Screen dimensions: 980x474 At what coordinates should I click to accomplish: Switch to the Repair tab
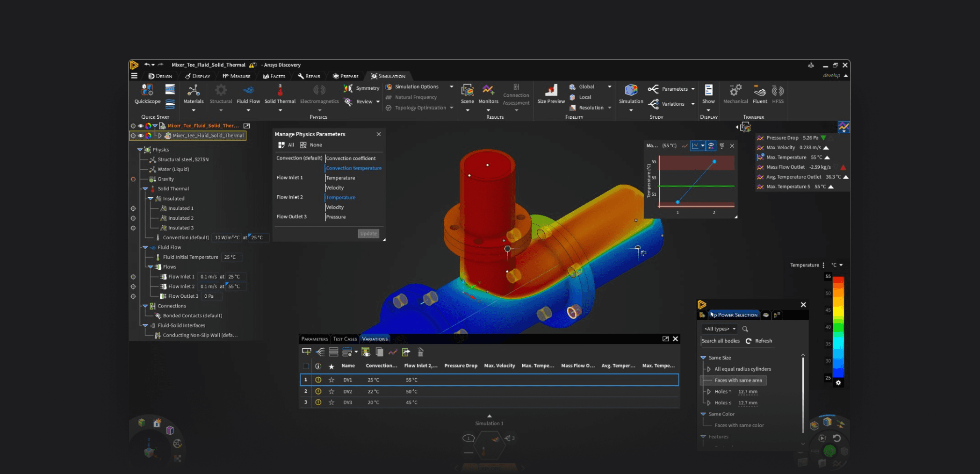309,76
